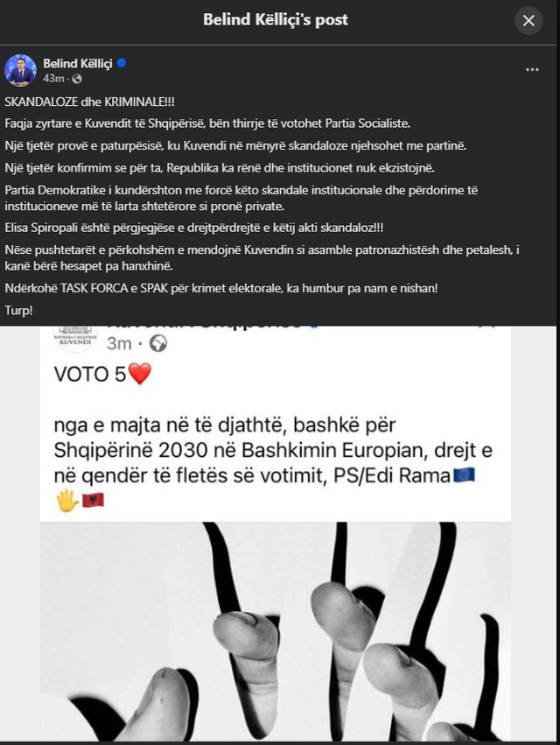Close Belind Këlliçi's post dialog
The width and height of the screenshot is (560, 745).
tap(528, 20)
